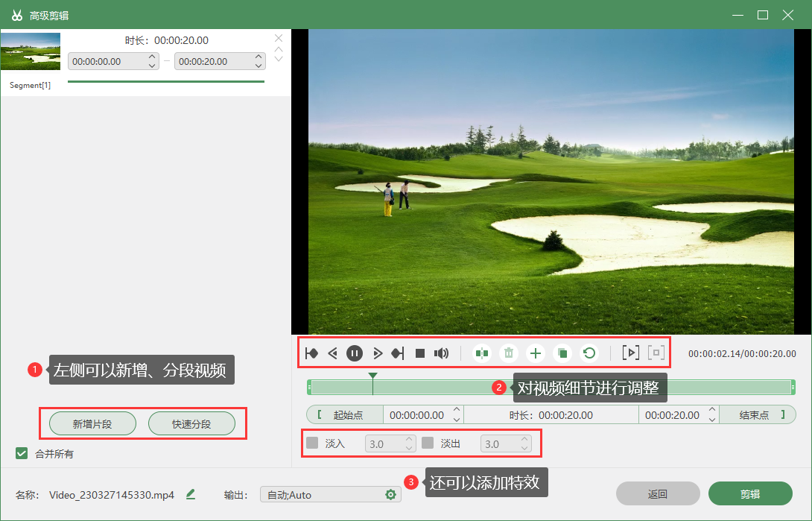Click the green copy segment icon
Viewport: 812px width, 521px height.
click(x=562, y=354)
